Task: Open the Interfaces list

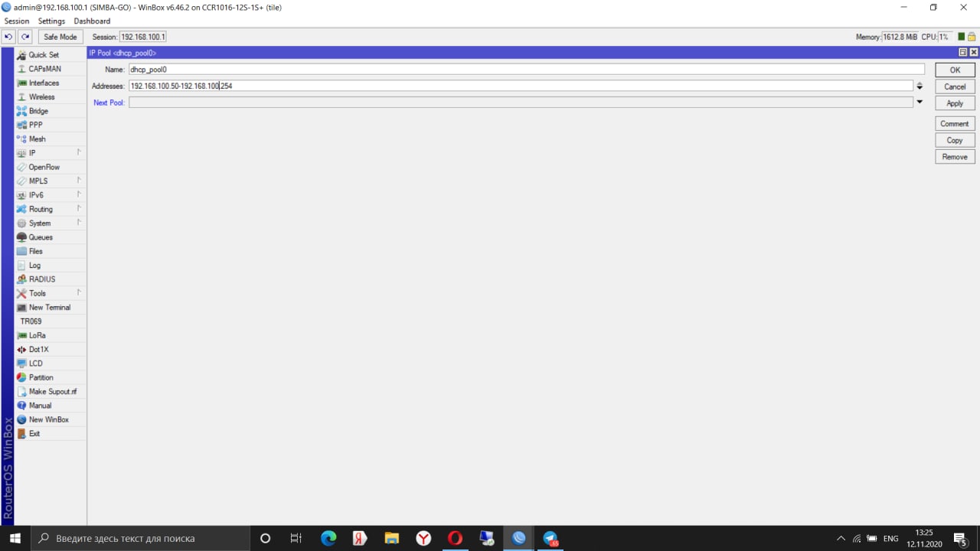Action: [x=51, y=83]
